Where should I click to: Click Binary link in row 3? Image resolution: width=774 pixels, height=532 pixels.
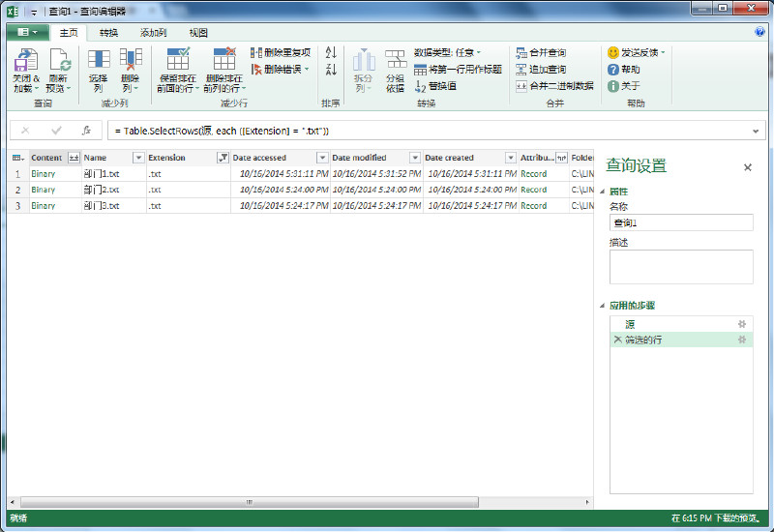click(43, 206)
